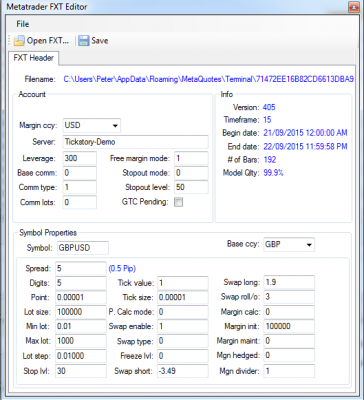364x400 pixels.
Task: Click the Base comm input field
Action: [x=80, y=173]
